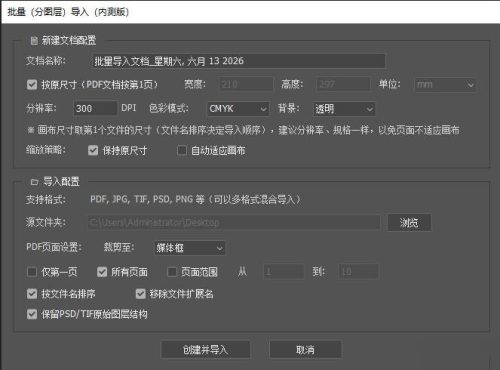Viewport: 500px width, 370px height.
Task: Click the 缩放策略 label
Action: tap(45, 150)
